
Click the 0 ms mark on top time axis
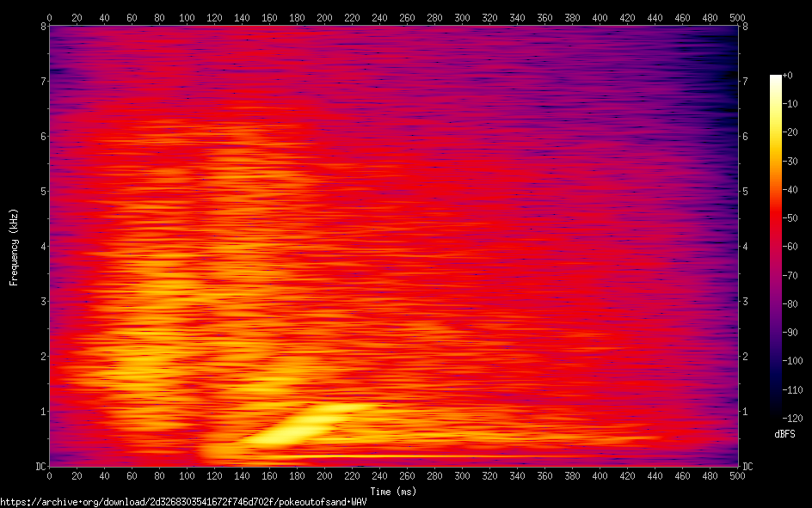tap(49, 16)
